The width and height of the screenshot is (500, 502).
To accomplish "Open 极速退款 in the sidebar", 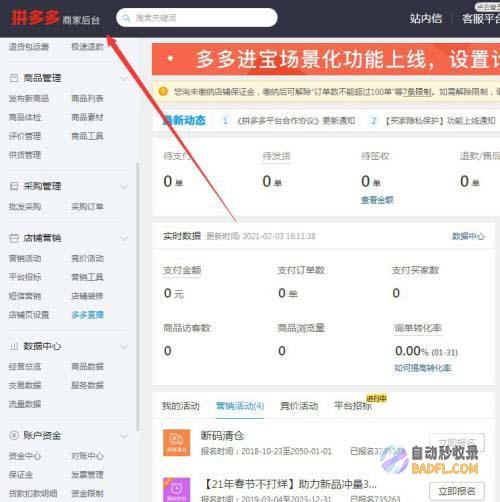I will coord(87,47).
